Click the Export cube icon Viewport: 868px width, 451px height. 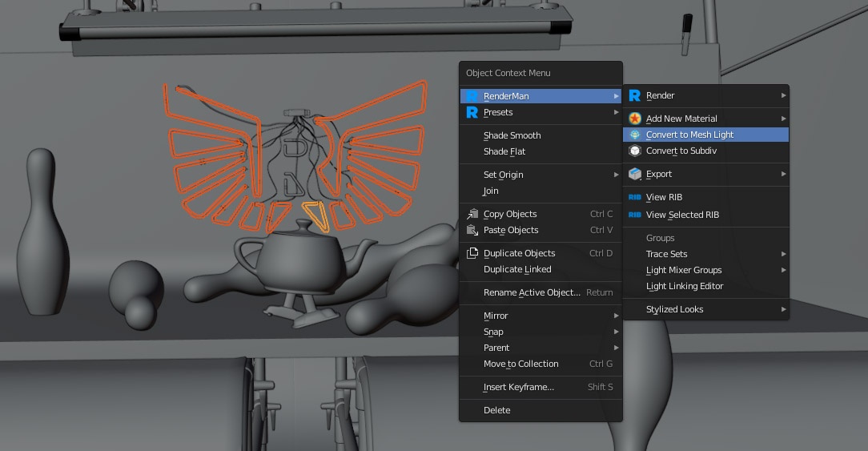(635, 174)
